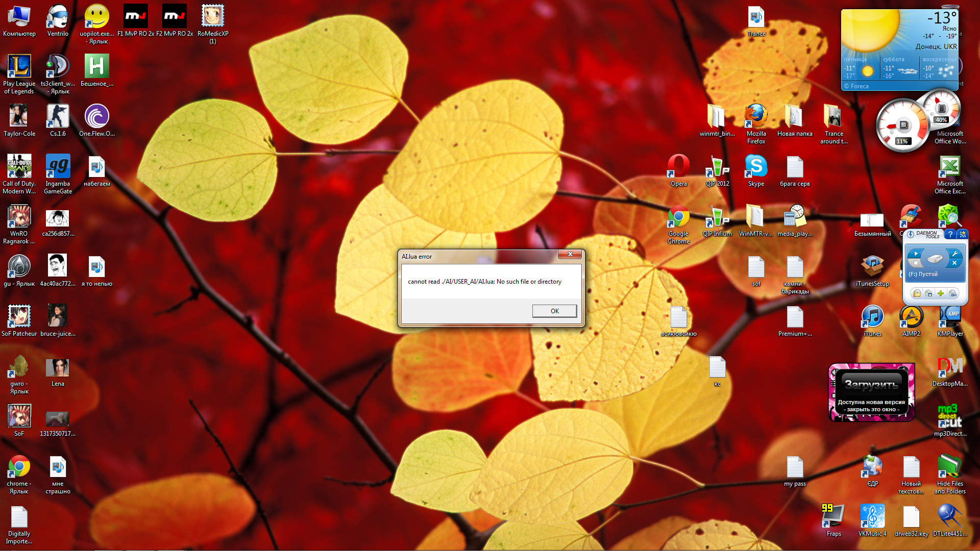Select the gwro shortcut icon
The height and width of the screenshot is (551, 980).
click(19, 374)
